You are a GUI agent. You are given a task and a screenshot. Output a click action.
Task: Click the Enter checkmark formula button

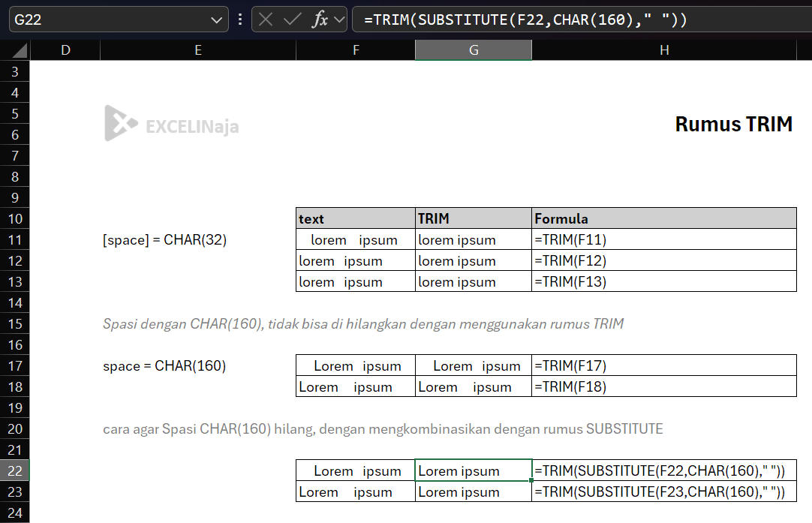293,20
